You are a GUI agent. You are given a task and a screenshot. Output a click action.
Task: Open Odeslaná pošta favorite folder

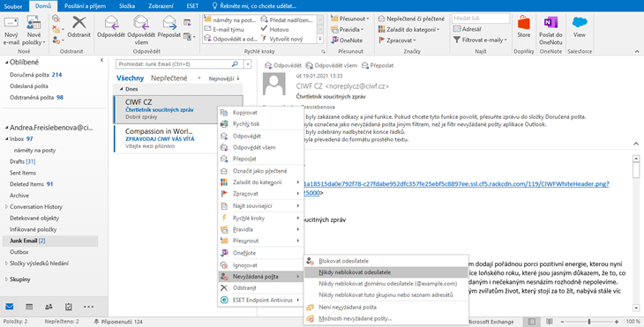click(29, 86)
